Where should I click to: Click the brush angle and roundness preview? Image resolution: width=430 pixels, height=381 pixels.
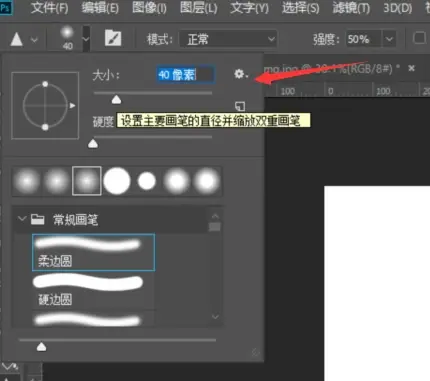pyautogui.click(x=45, y=105)
